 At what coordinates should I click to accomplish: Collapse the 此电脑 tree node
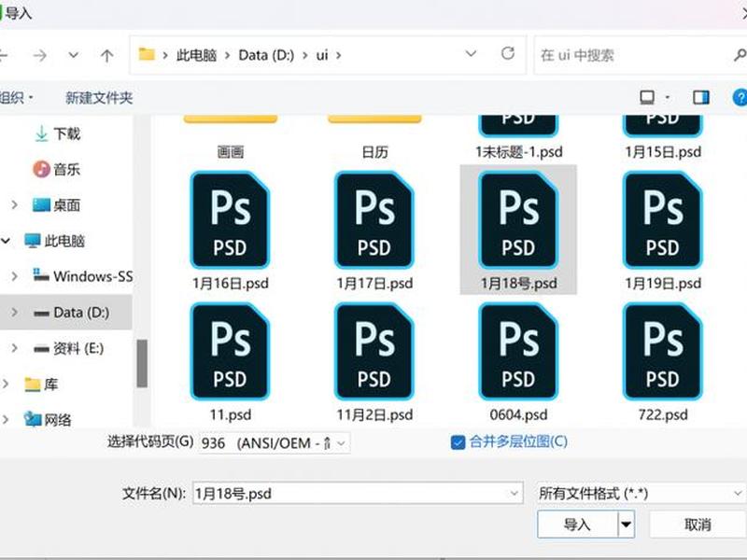6,241
